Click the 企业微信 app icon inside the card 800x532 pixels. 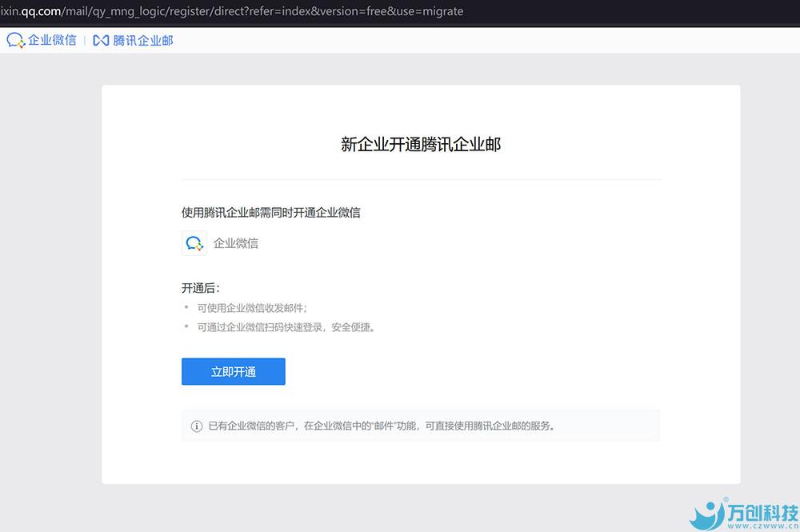tap(194, 243)
